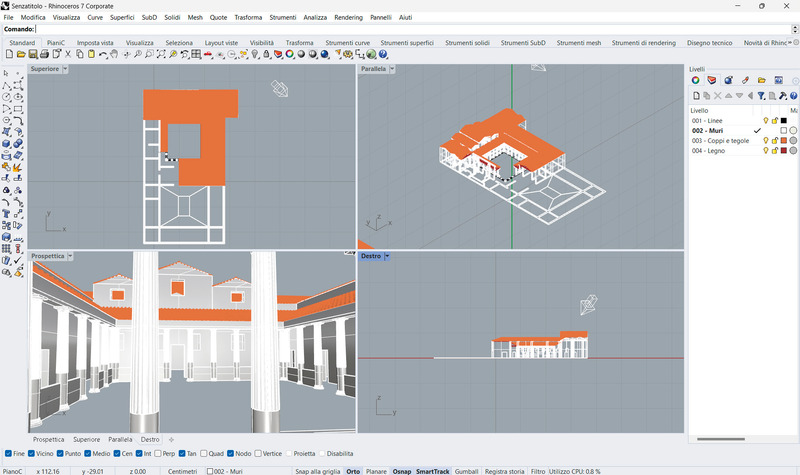Viewport: 800px width, 475px height.
Task: Enable the Vertice osnap checkbox
Action: point(258,453)
